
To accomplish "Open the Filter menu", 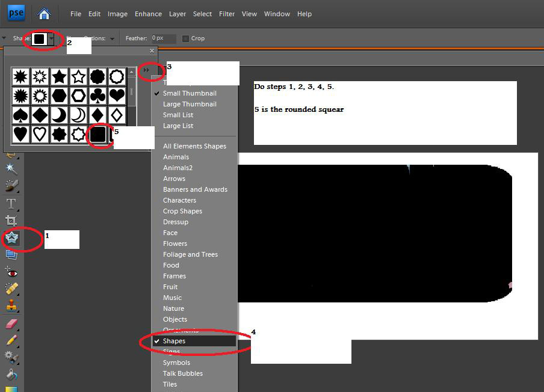I will click(227, 14).
